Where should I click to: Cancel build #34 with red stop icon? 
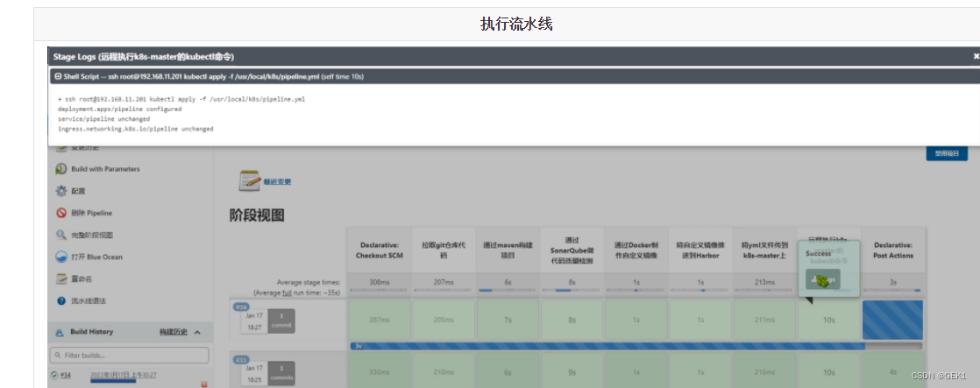203,384
